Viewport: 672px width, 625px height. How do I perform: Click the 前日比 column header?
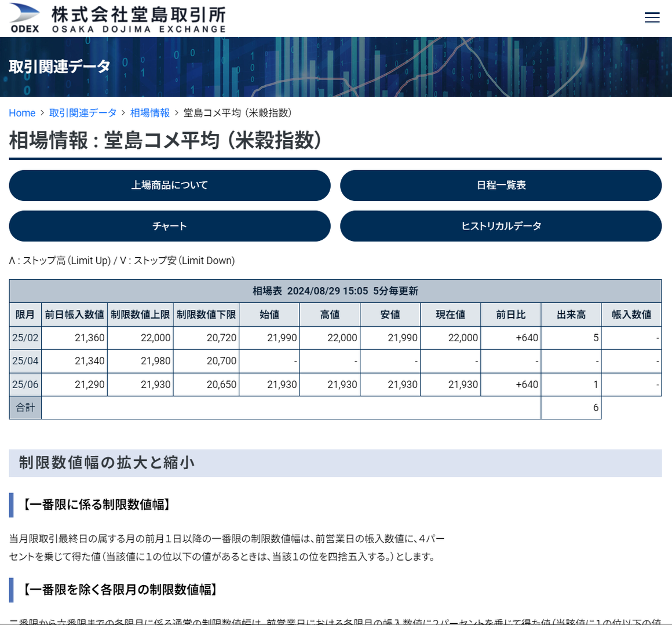coord(511,315)
